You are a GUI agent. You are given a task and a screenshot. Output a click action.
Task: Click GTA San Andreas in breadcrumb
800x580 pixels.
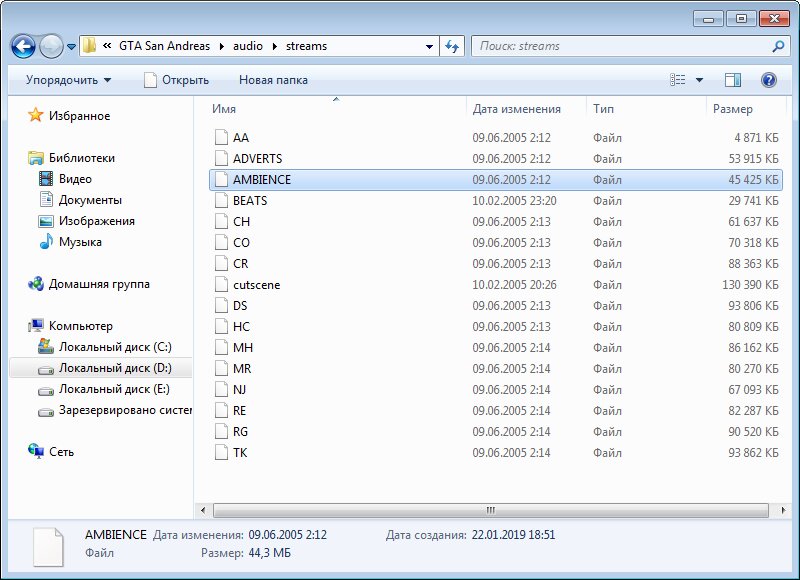pos(164,46)
